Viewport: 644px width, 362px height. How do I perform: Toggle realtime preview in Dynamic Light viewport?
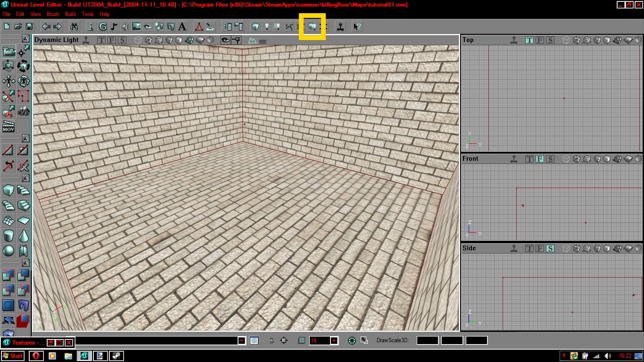coord(86,40)
